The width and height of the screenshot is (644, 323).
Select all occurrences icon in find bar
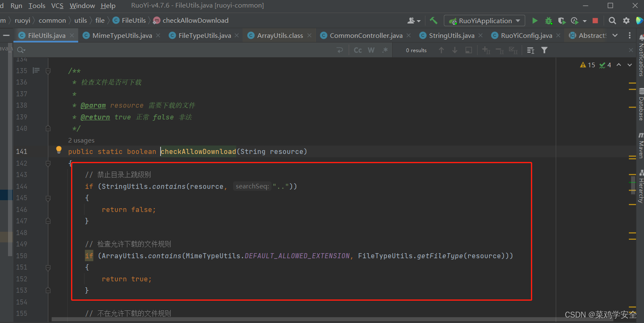pyautogui.click(x=468, y=50)
